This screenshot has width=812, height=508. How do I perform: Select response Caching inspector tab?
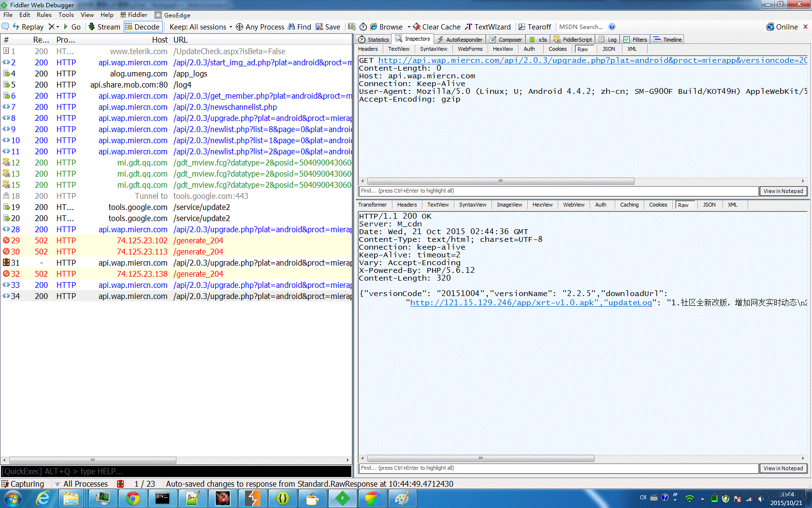pos(629,205)
